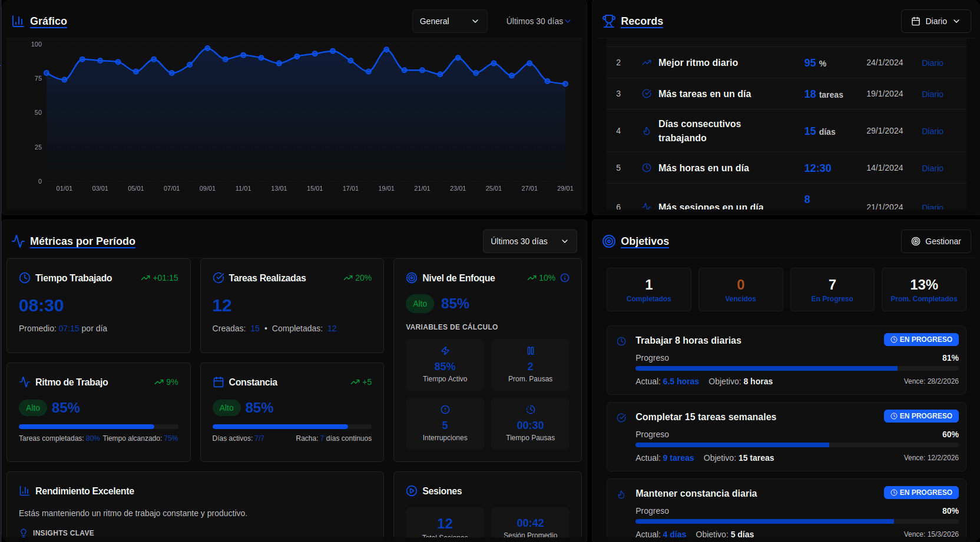This screenshot has width=980, height=542.
Task: Open the Diario records period dropdown
Action: tap(935, 21)
